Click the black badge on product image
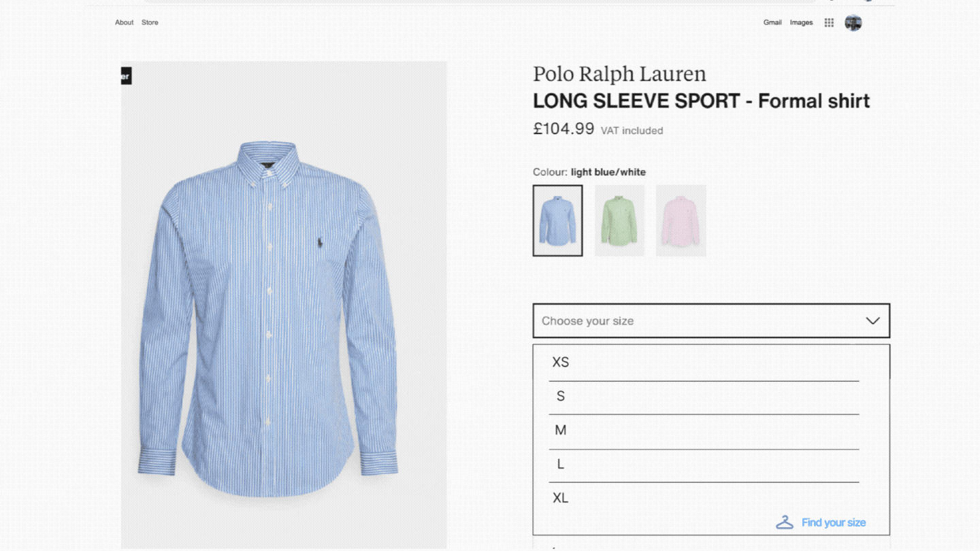The height and width of the screenshot is (551, 980). click(126, 76)
